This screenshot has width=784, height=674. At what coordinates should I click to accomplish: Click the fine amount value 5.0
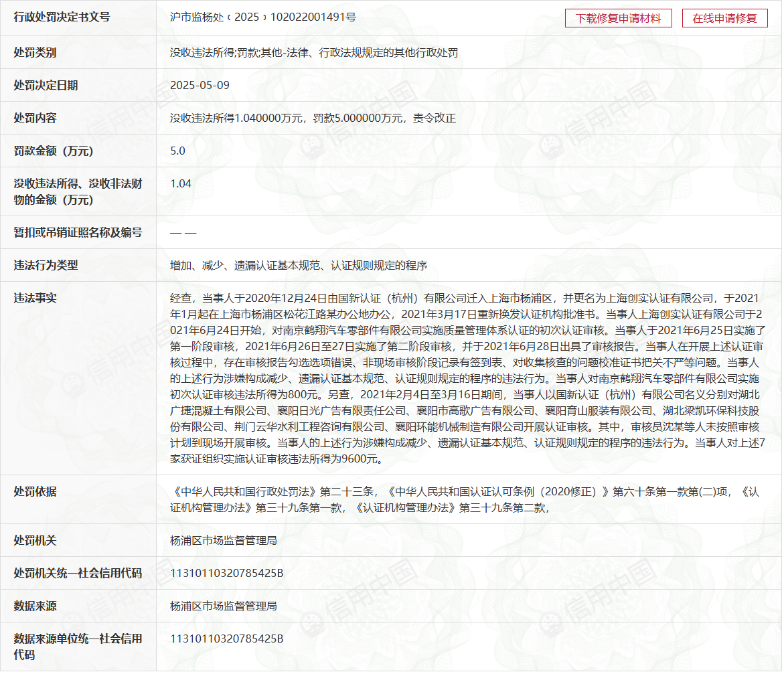(177, 151)
